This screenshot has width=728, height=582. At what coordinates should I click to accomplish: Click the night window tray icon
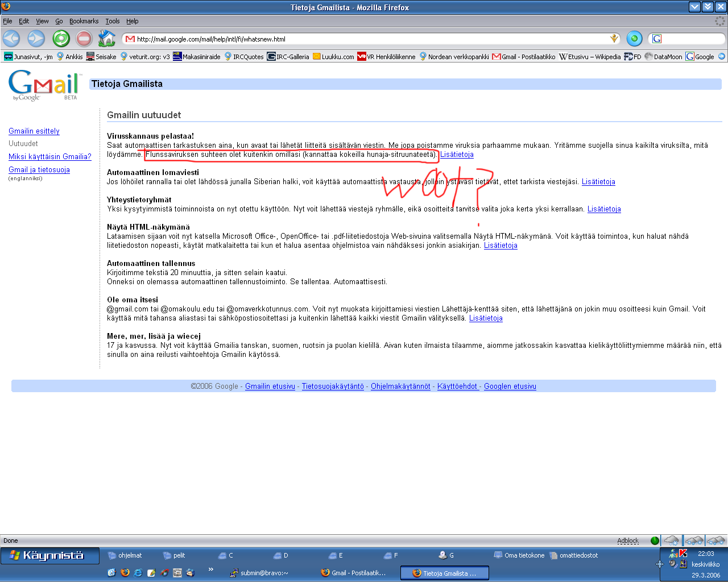click(683, 564)
